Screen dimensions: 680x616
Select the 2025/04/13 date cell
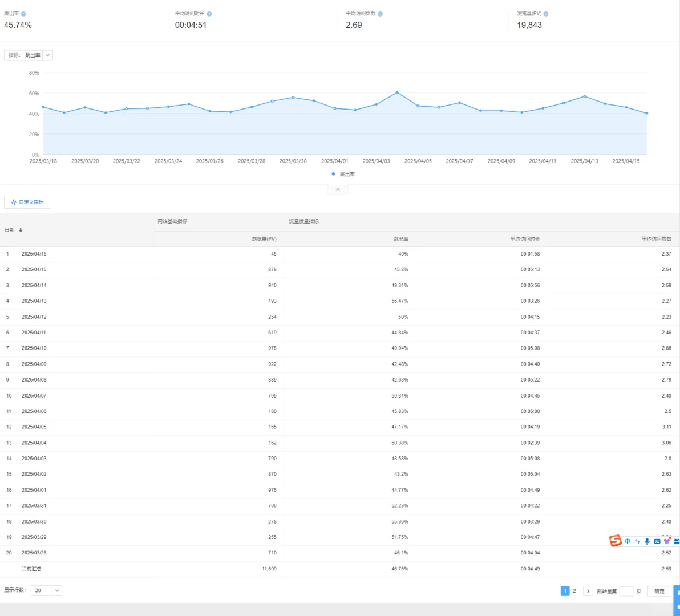tap(34, 301)
